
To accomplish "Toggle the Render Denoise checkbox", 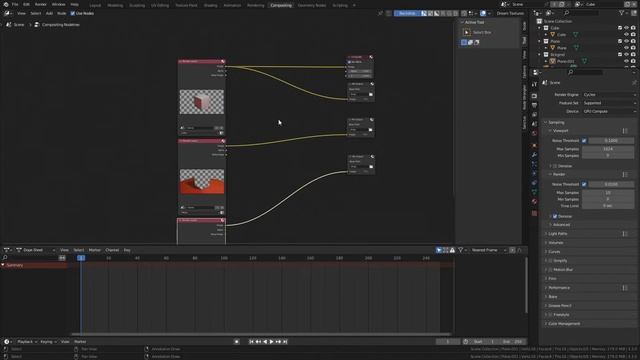I will (555, 216).
